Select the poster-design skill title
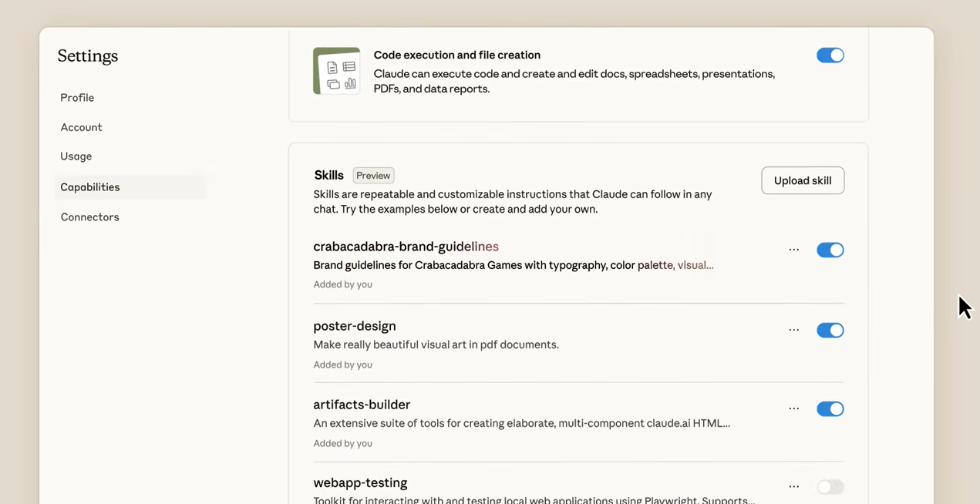The image size is (980, 504). [x=354, y=326]
